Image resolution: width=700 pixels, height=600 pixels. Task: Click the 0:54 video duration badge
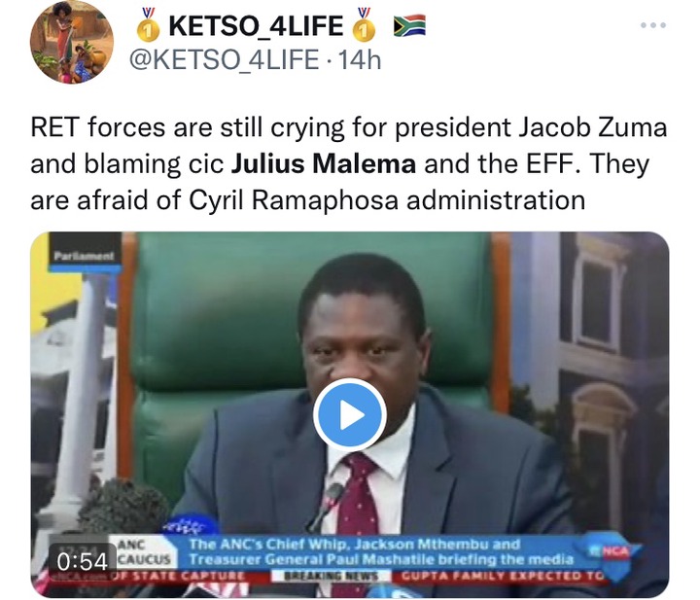coord(82,561)
